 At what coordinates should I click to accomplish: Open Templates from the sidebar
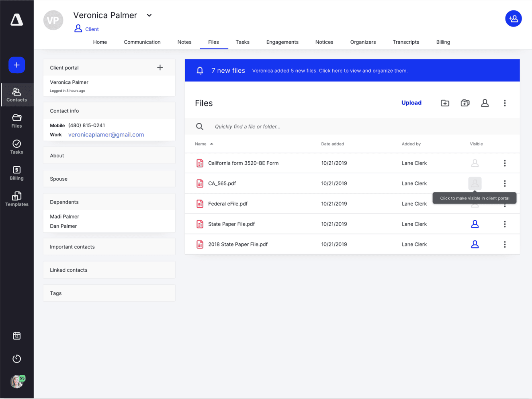16,199
